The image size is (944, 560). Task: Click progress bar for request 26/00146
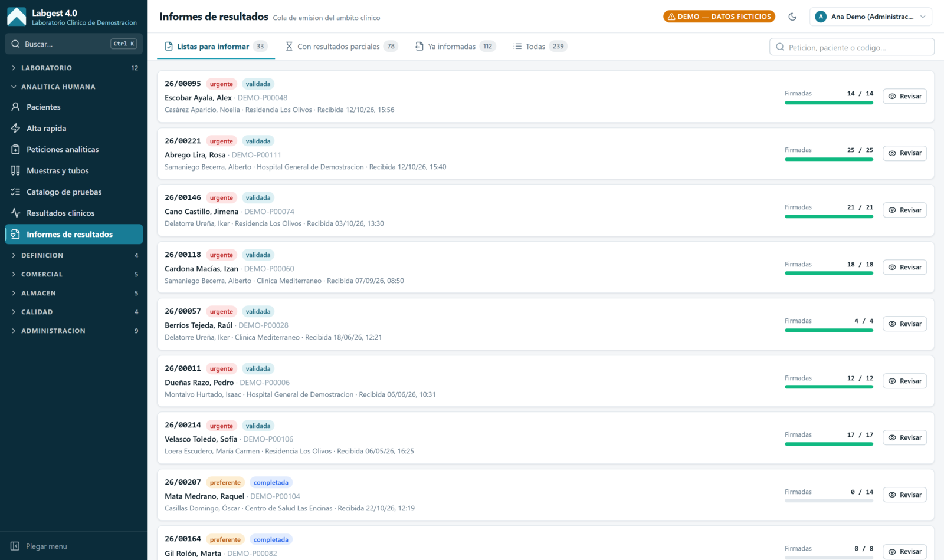[829, 216]
